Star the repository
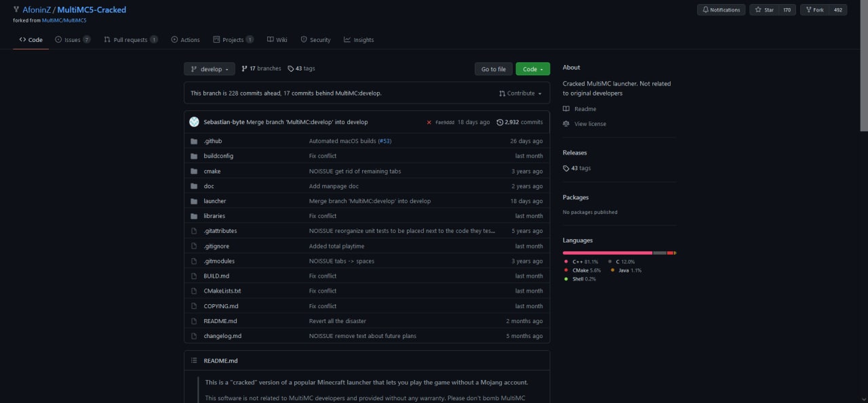Image resolution: width=868 pixels, height=403 pixels. tap(764, 10)
